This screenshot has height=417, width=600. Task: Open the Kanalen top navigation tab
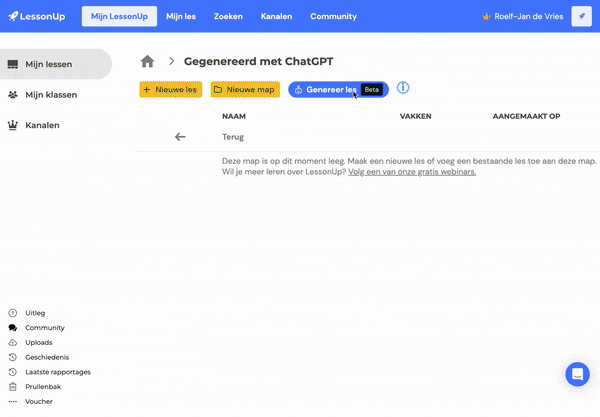pos(276,16)
